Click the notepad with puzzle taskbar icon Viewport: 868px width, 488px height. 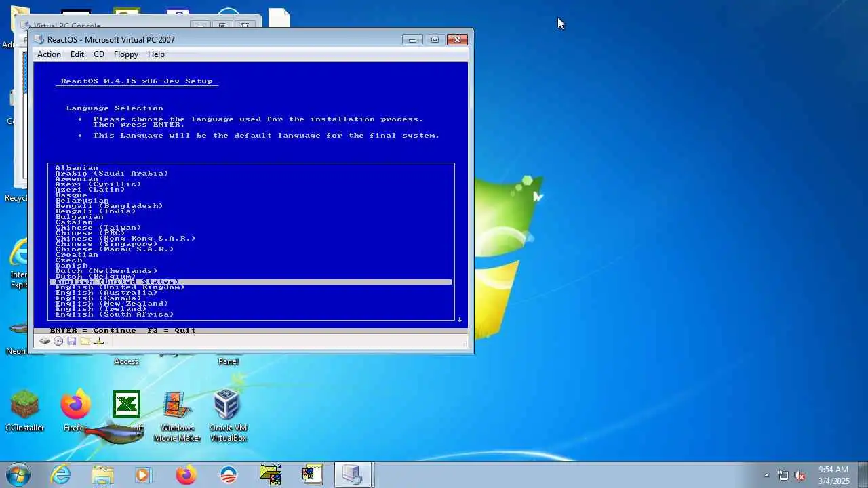click(x=313, y=474)
